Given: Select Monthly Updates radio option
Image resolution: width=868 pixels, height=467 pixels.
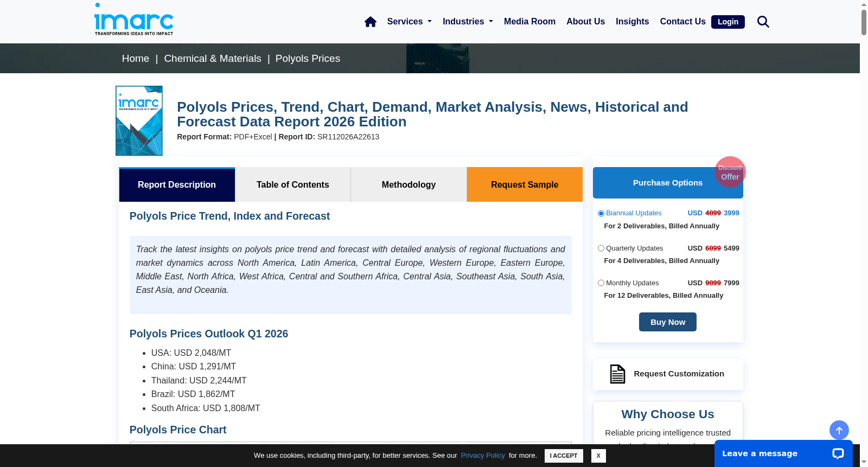Looking at the screenshot, I should click(x=601, y=283).
